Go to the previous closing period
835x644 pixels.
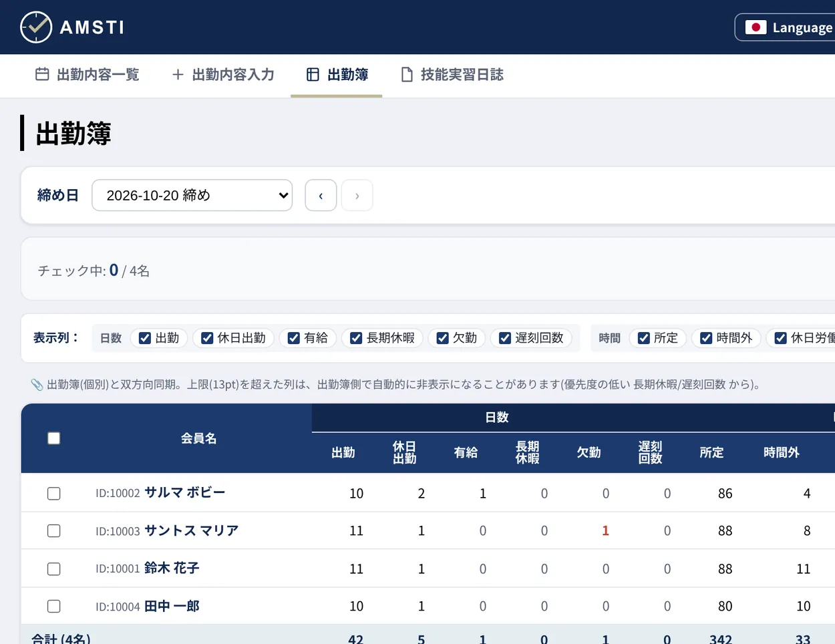(321, 196)
